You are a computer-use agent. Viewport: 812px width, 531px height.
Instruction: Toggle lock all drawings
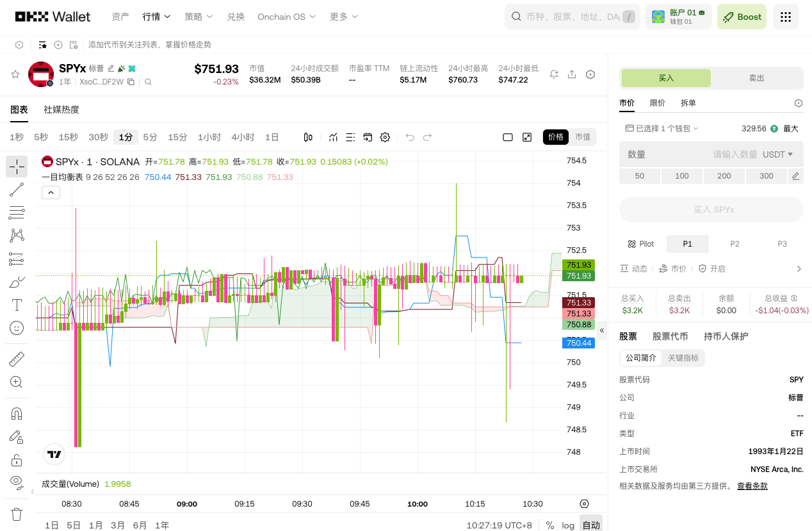coord(17,460)
